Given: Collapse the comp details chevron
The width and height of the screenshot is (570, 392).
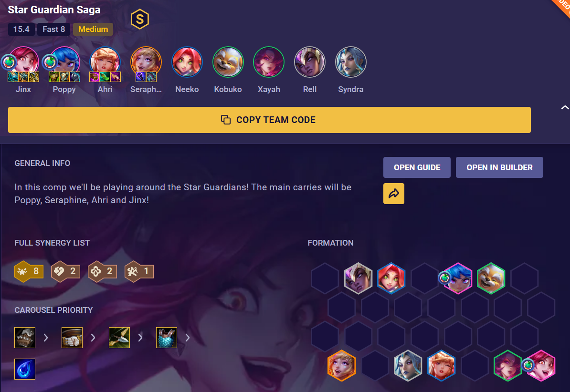Looking at the screenshot, I should (565, 107).
